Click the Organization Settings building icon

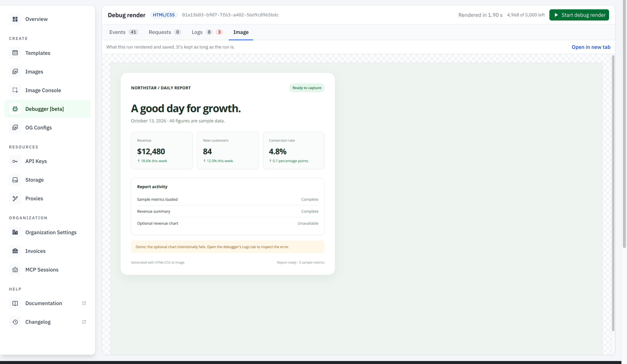(15, 232)
